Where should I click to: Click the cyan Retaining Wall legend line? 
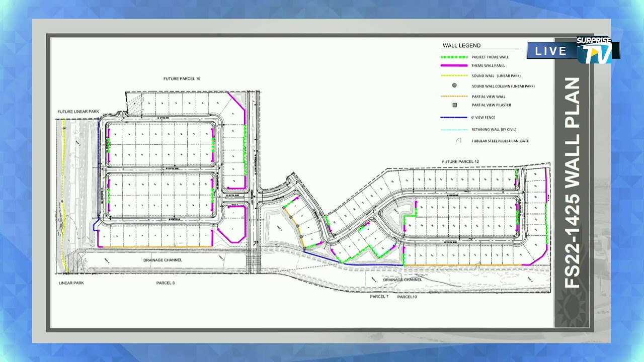pyautogui.click(x=454, y=130)
